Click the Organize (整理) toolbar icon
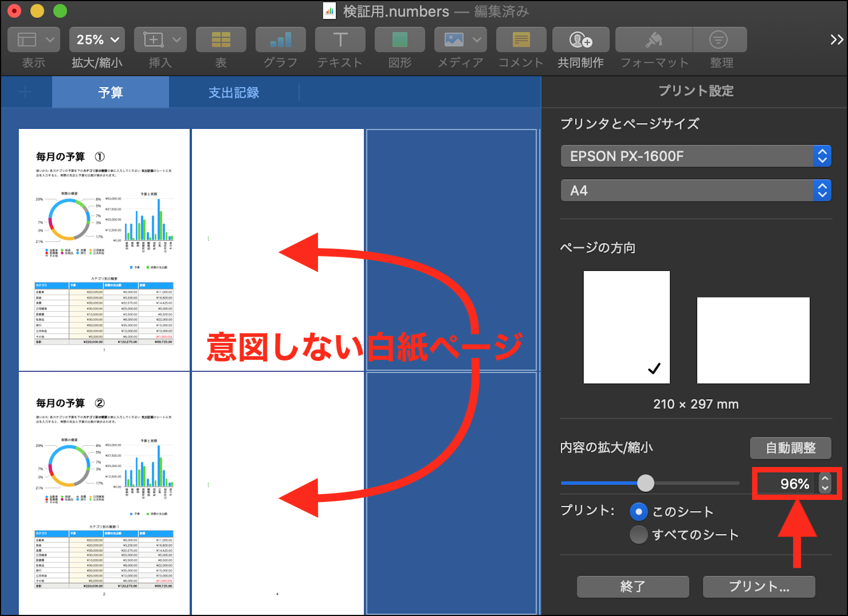The width and height of the screenshot is (848, 616). pos(718,40)
